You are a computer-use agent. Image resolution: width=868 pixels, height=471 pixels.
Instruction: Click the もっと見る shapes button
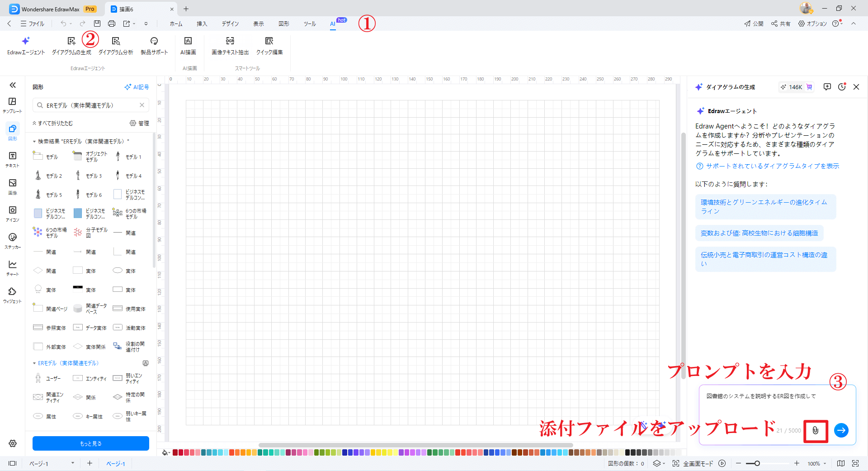coord(90,443)
